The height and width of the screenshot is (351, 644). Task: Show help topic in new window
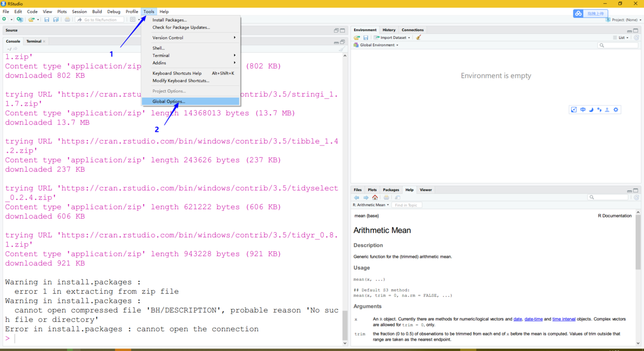(x=397, y=197)
